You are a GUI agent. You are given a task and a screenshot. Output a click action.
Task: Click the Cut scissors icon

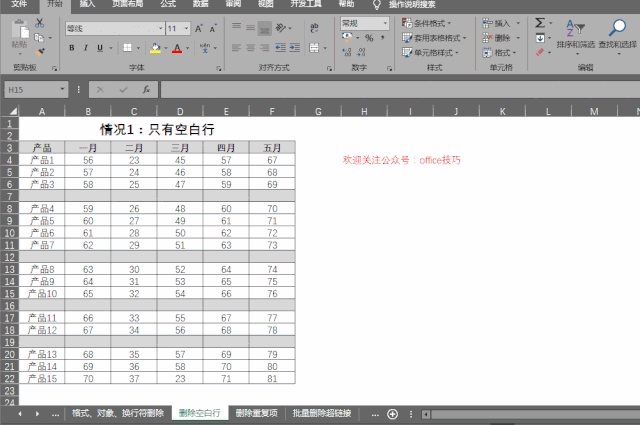pos(40,23)
